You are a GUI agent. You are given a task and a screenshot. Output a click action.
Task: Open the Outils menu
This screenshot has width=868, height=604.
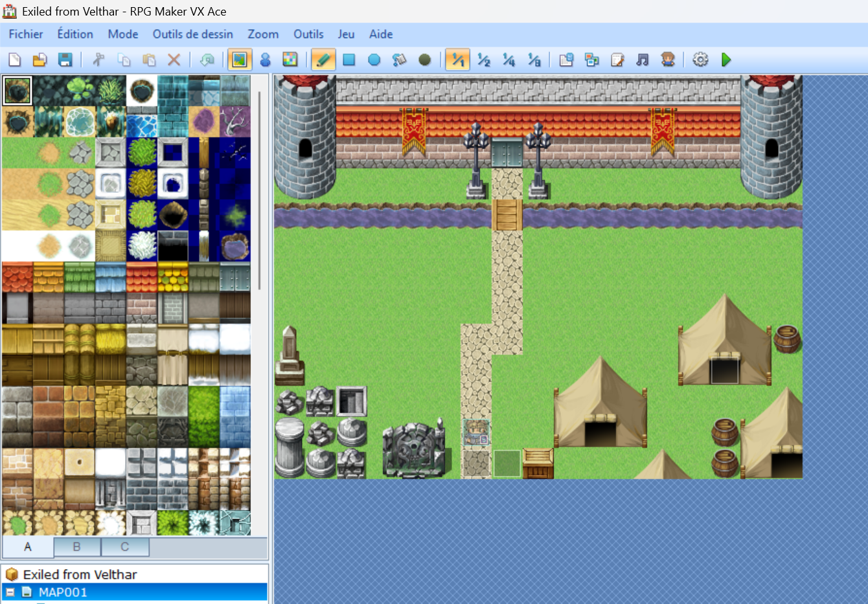pyautogui.click(x=308, y=34)
